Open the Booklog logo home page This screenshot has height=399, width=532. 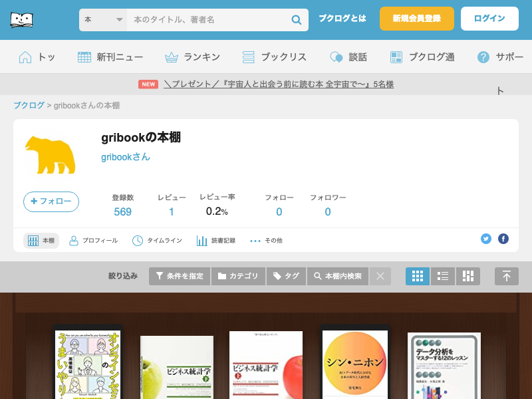point(22,20)
